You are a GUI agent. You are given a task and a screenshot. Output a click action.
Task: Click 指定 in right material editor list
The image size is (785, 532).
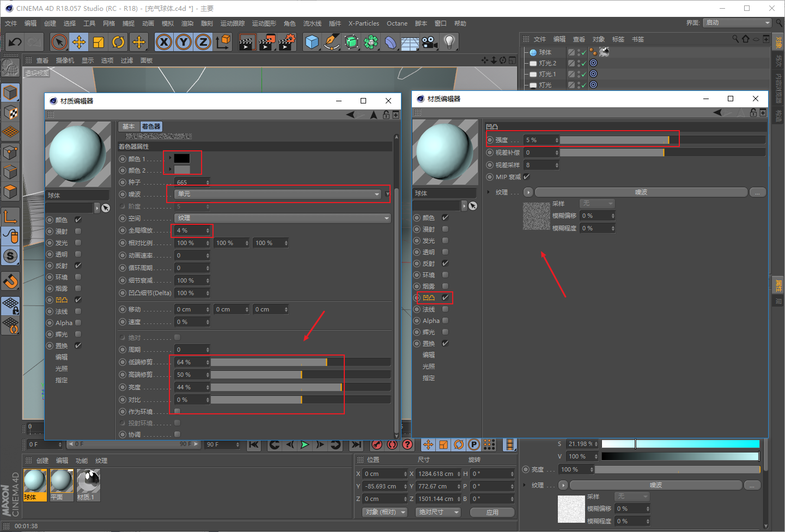click(429, 378)
